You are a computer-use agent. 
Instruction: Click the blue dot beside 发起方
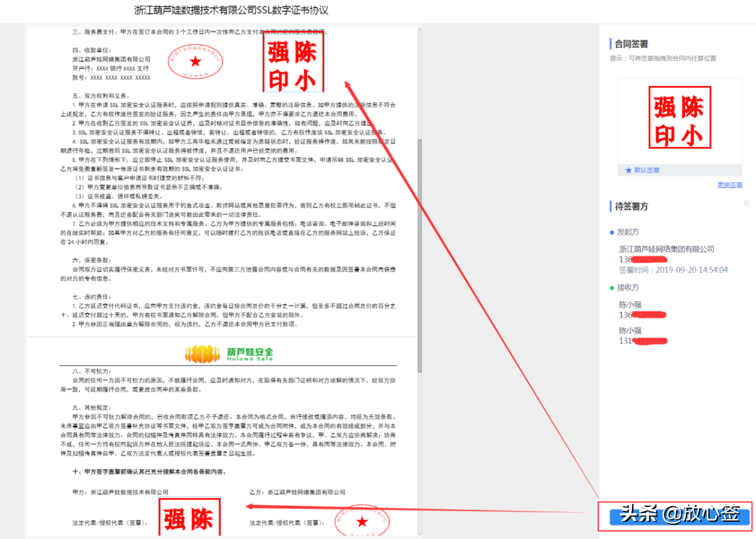click(x=611, y=232)
